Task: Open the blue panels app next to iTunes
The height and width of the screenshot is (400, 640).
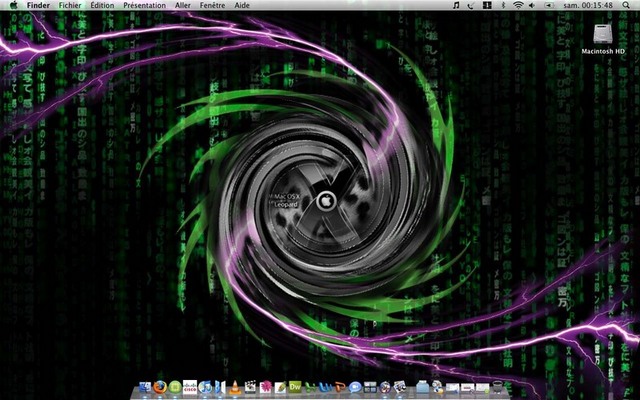Action: [220, 387]
